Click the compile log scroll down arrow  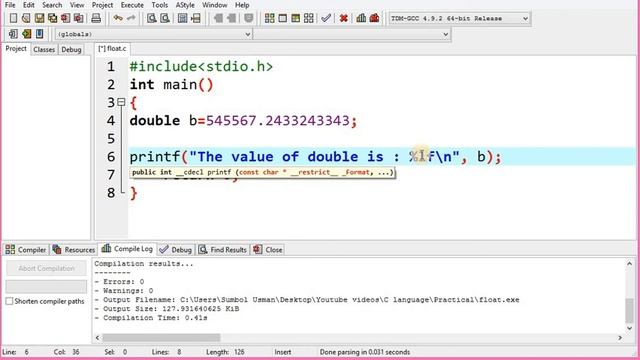629,328
